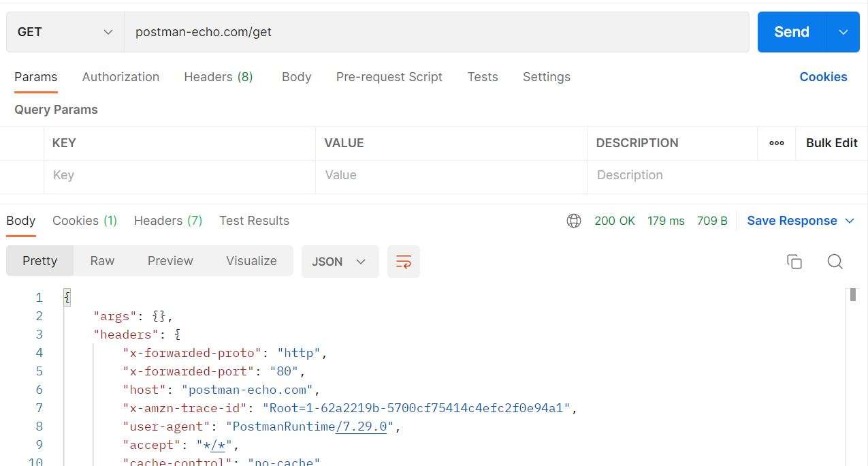This screenshot has height=466, width=868.
Task: Copy the response body using copy icon
Action: (794, 261)
